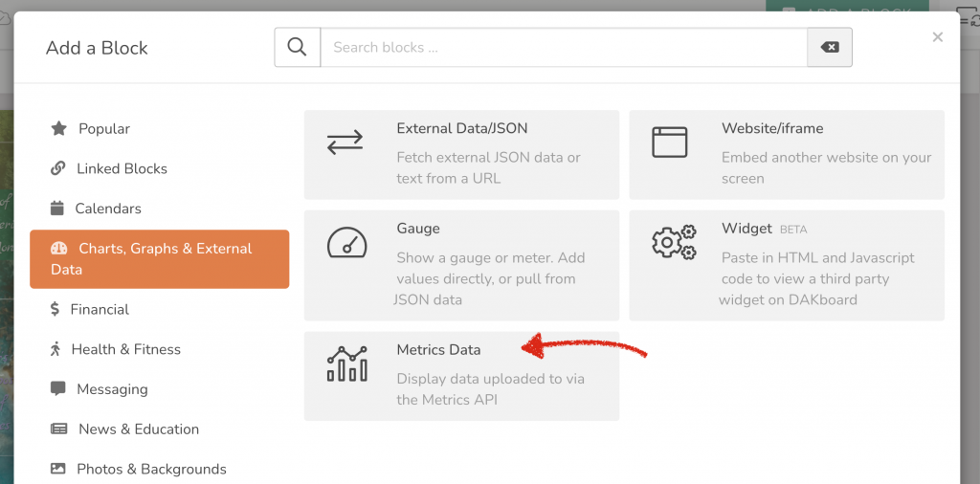The image size is (980, 484).
Task: Click the browser window icon of Website/iframe
Action: (x=669, y=143)
